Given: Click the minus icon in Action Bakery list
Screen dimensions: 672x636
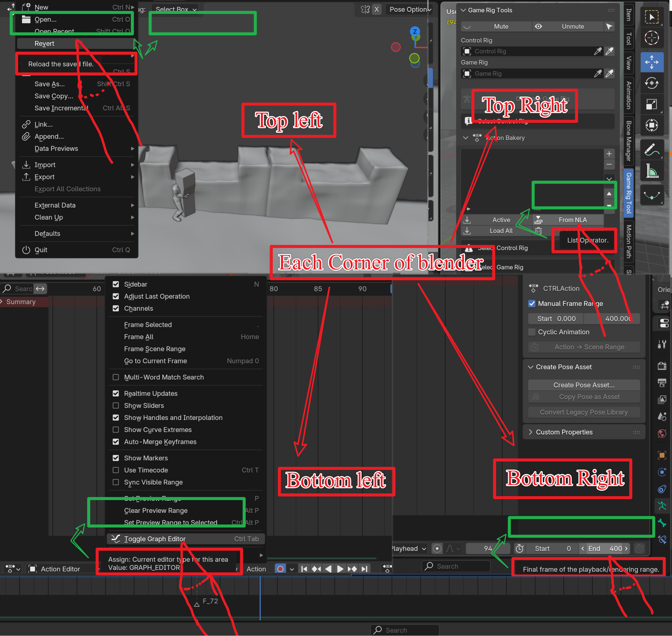Looking at the screenshot, I should click(x=609, y=165).
